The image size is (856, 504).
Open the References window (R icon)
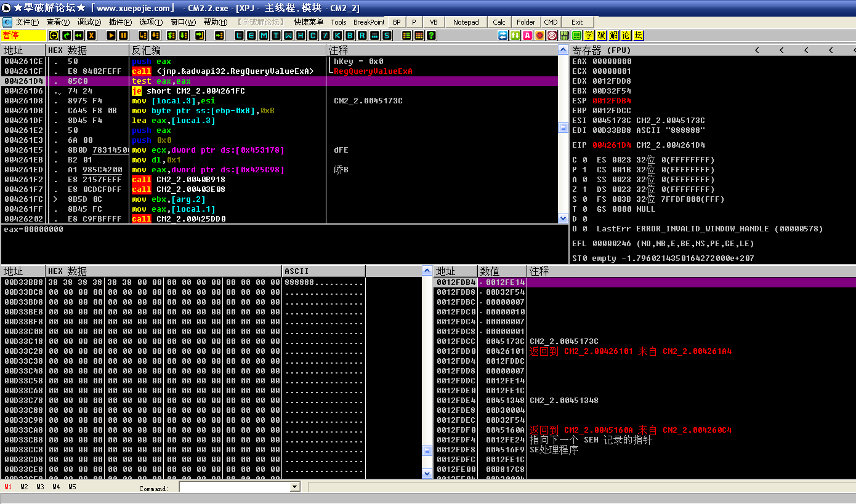[x=362, y=36]
